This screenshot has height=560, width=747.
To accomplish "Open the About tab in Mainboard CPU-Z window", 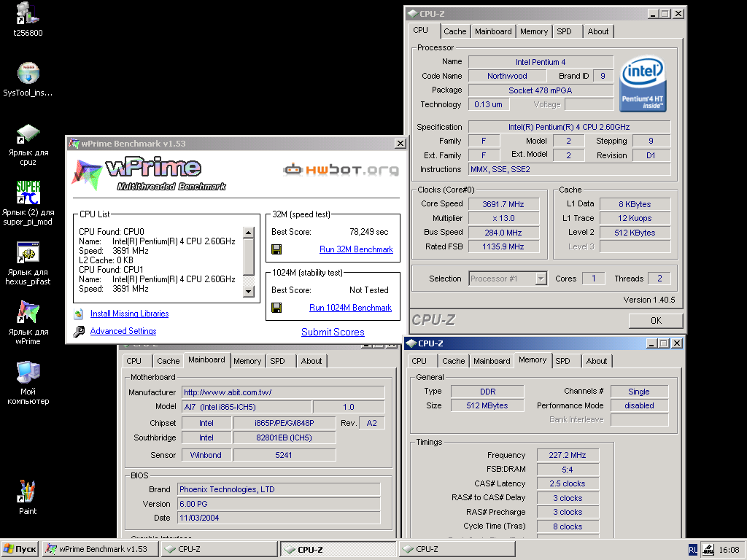I will [x=311, y=361].
